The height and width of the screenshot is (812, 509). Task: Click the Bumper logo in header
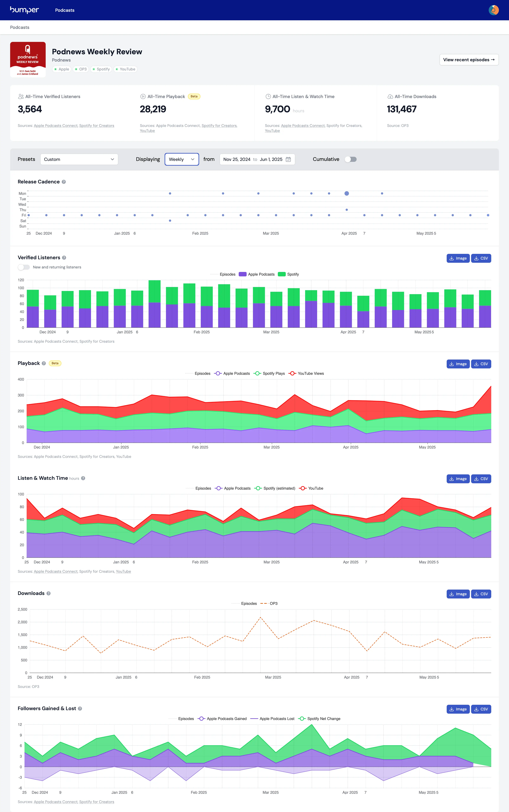[x=24, y=10]
